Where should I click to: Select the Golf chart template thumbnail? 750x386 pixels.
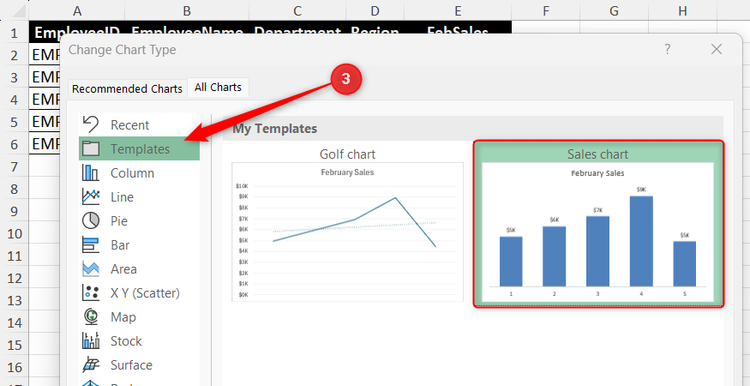click(347, 232)
